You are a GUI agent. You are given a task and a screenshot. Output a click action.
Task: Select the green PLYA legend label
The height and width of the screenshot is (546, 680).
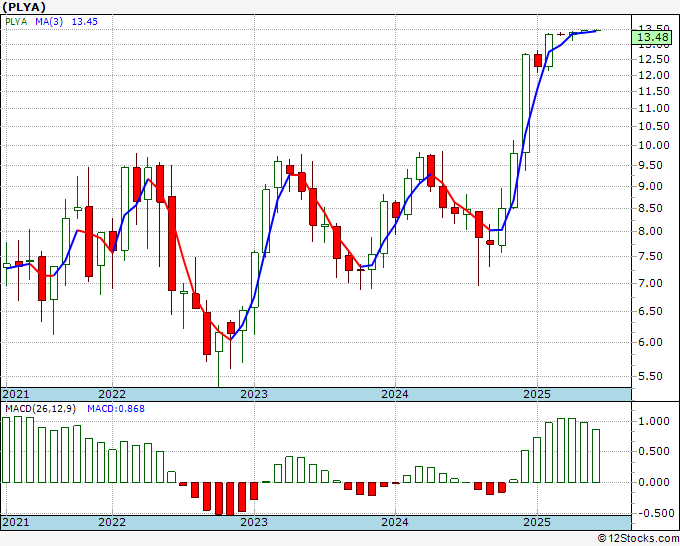click(16, 22)
